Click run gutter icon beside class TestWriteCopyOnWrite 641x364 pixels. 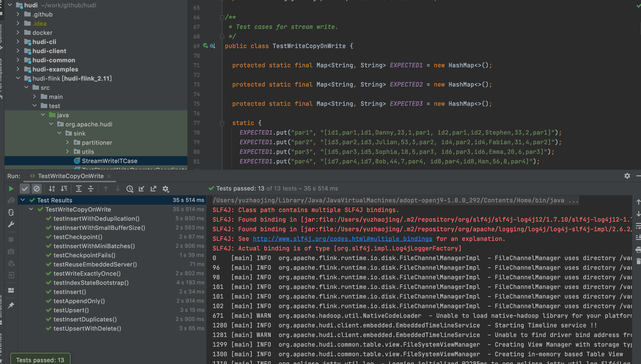[205, 46]
